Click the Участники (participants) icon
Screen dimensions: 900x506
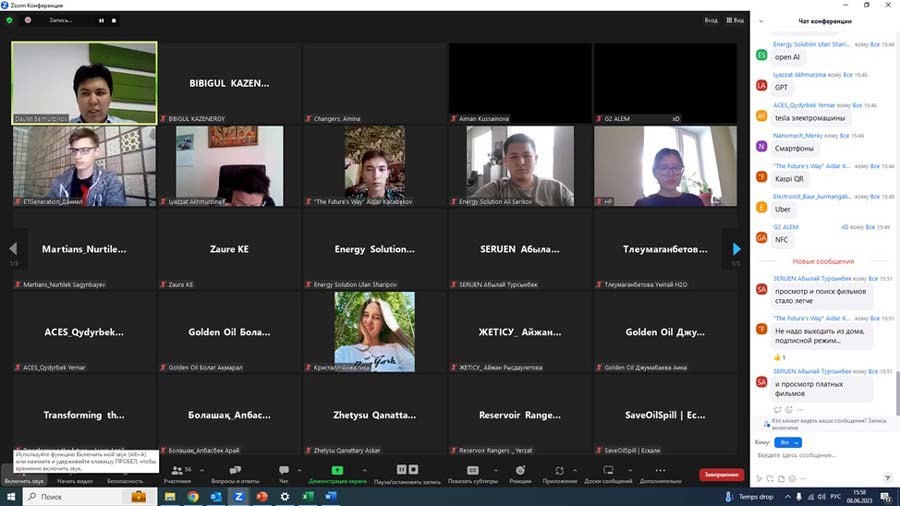pyautogui.click(x=176, y=470)
